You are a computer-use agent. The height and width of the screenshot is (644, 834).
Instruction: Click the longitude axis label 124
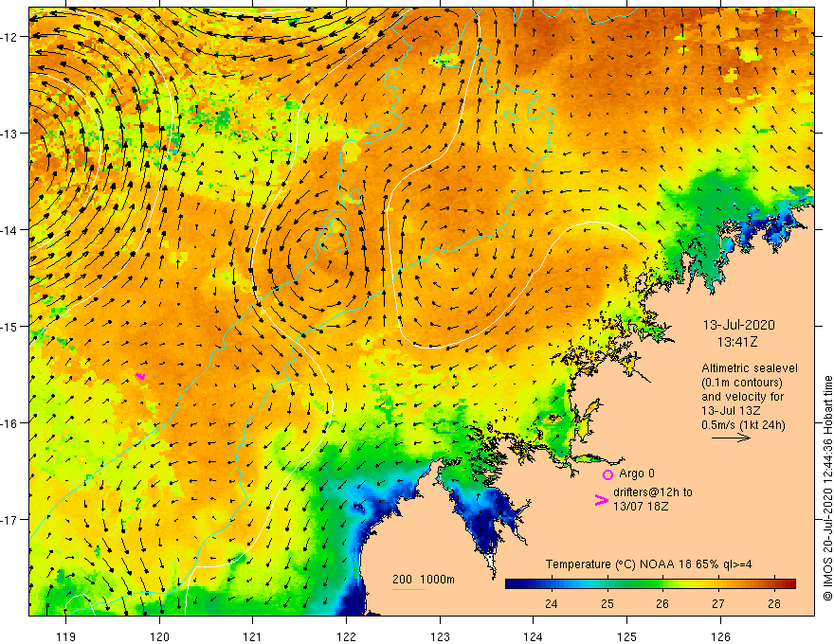(533, 636)
